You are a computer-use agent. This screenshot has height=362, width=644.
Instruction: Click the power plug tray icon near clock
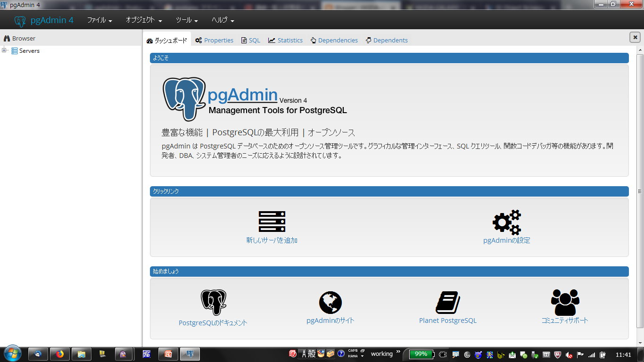point(603,354)
